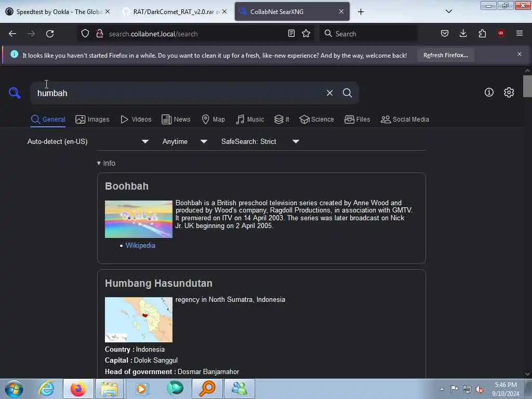Switch to RAT/DarkComet_RAT_v2.0.rar tab
The width and height of the screenshot is (532, 399).
pos(173,12)
